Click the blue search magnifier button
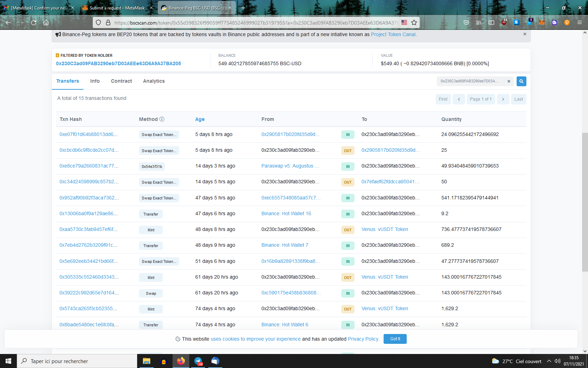 [x=521, y=81]
